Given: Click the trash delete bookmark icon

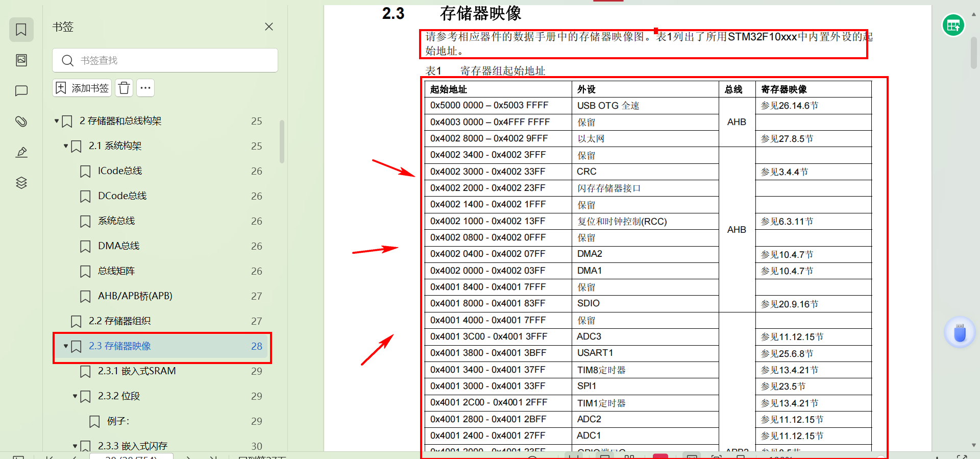Looking at the screenshot, I should [x=124, y=88].
